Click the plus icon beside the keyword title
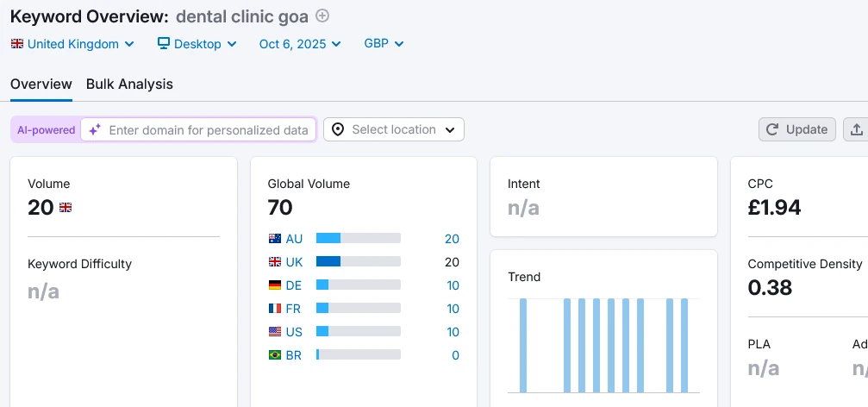This screenshot has height=407, width=868. click(x=322, y=16)
